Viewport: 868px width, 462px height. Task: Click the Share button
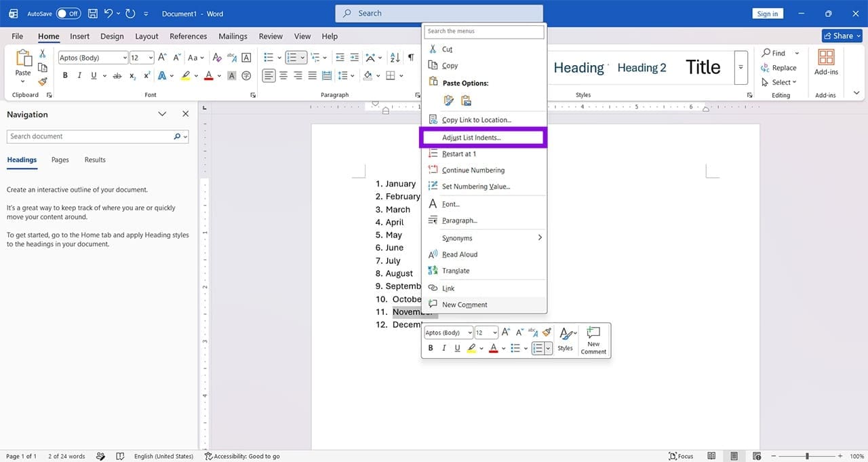841,36
